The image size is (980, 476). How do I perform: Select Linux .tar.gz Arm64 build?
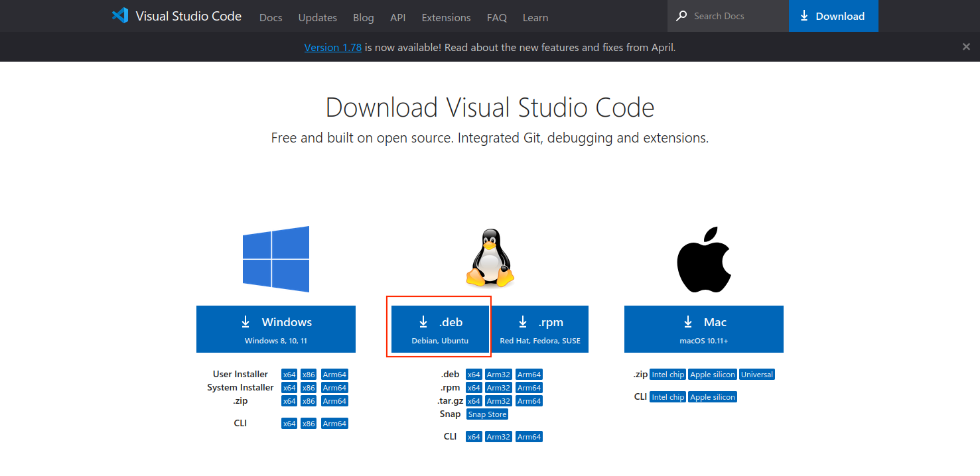pyautogui.click(x=529, y=401)
